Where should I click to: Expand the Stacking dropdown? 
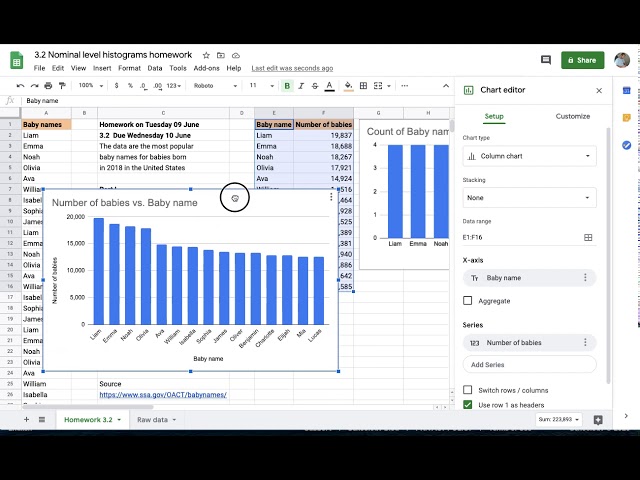point(529,198)
